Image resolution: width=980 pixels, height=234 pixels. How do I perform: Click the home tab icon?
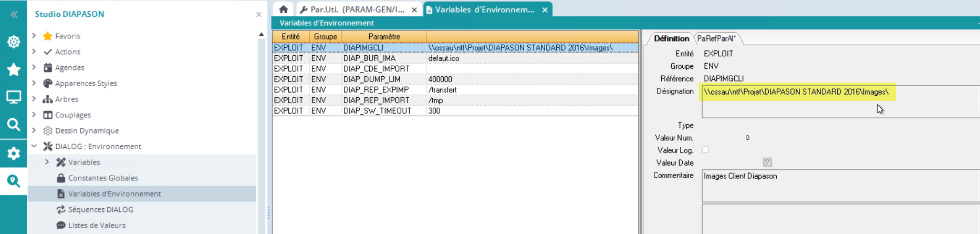(x=284, y=9)
